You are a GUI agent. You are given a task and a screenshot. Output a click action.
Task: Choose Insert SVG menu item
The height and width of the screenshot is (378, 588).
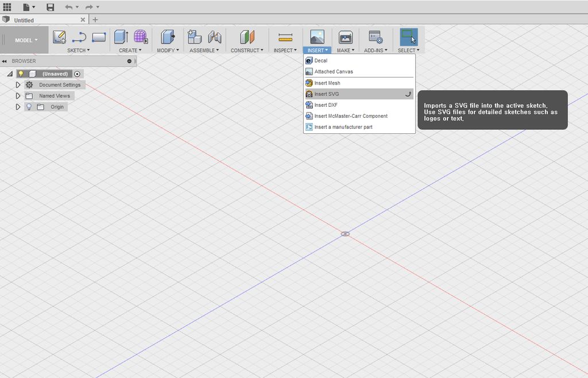pos(359,94)
